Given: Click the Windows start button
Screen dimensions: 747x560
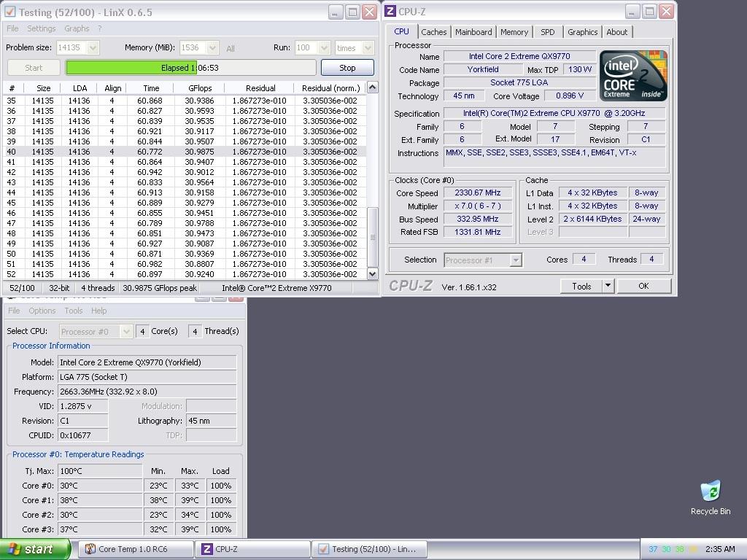Looking at the screenshot, I should pyautogui.click(x=35, y=549).
